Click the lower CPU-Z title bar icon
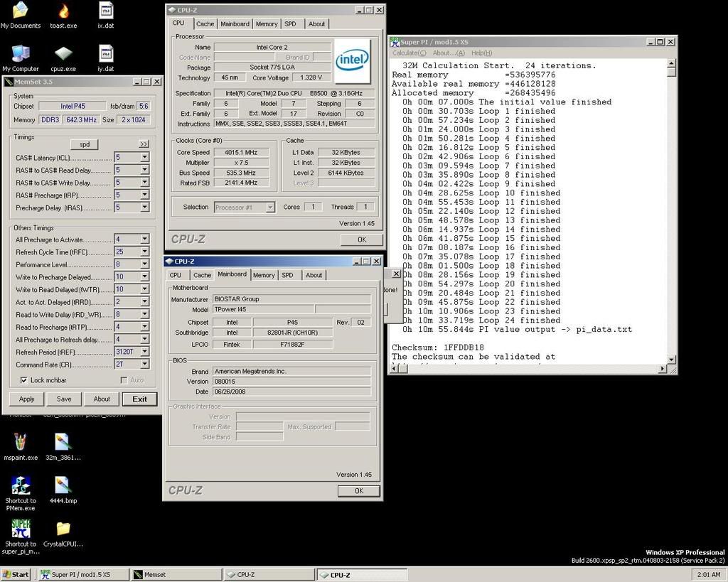 click(169, 262)
